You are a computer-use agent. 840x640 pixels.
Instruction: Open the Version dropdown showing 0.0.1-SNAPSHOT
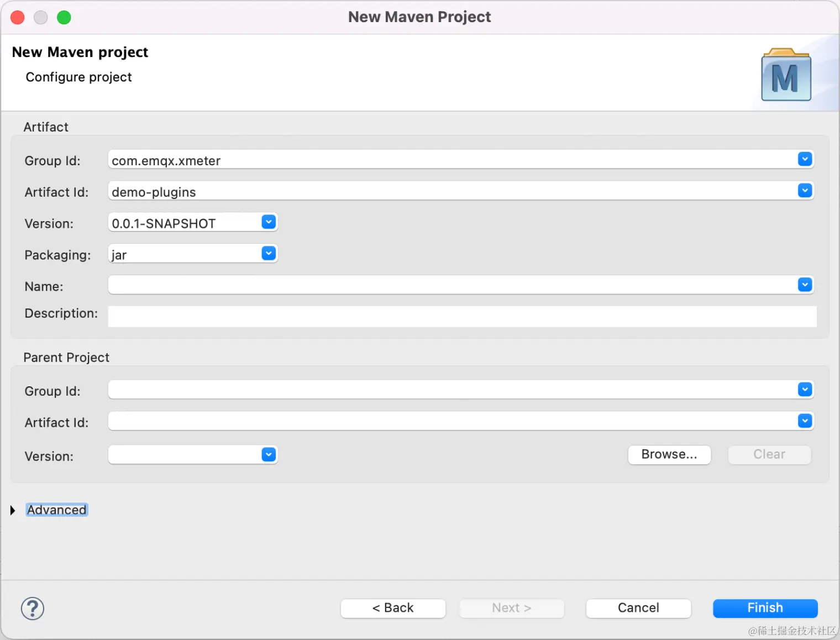[269, 221]
